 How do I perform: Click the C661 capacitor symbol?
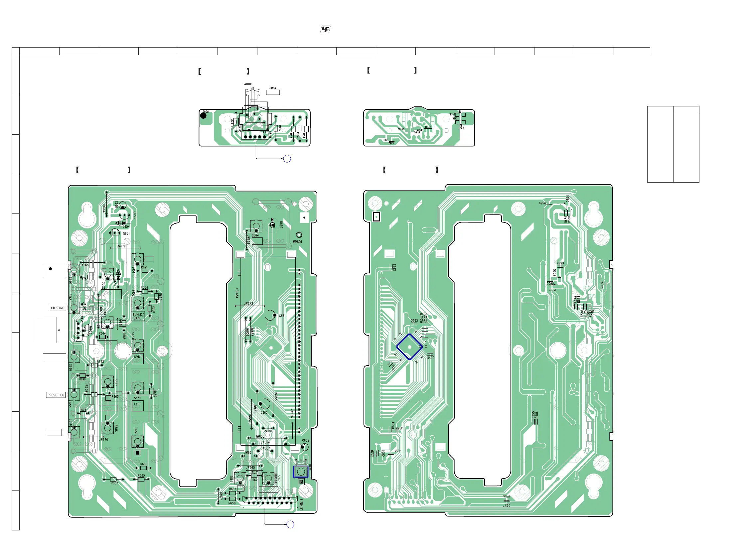[271, 316]
